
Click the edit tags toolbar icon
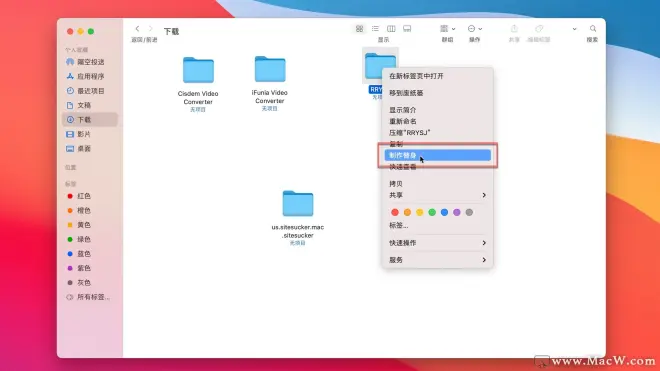point(539,29)
